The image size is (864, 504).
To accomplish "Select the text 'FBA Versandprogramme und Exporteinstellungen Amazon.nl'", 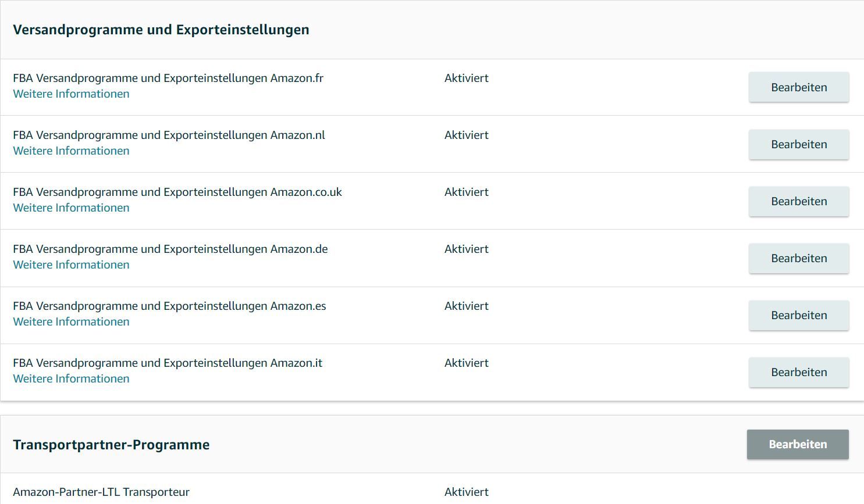I will click(x=169, y=135).
